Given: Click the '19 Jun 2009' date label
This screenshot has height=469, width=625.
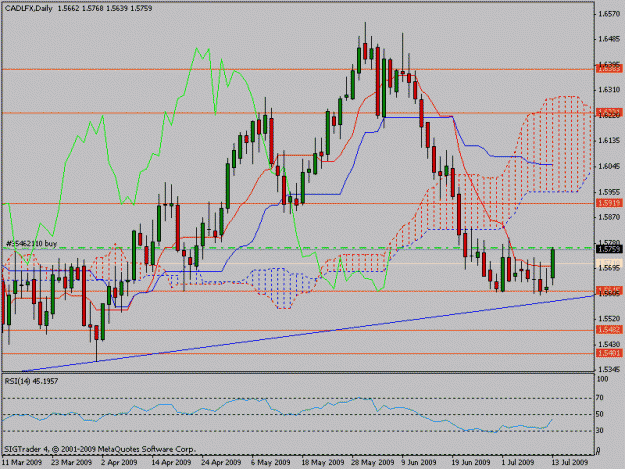Looking at the screenshot, I should click(x=471, y=462).
